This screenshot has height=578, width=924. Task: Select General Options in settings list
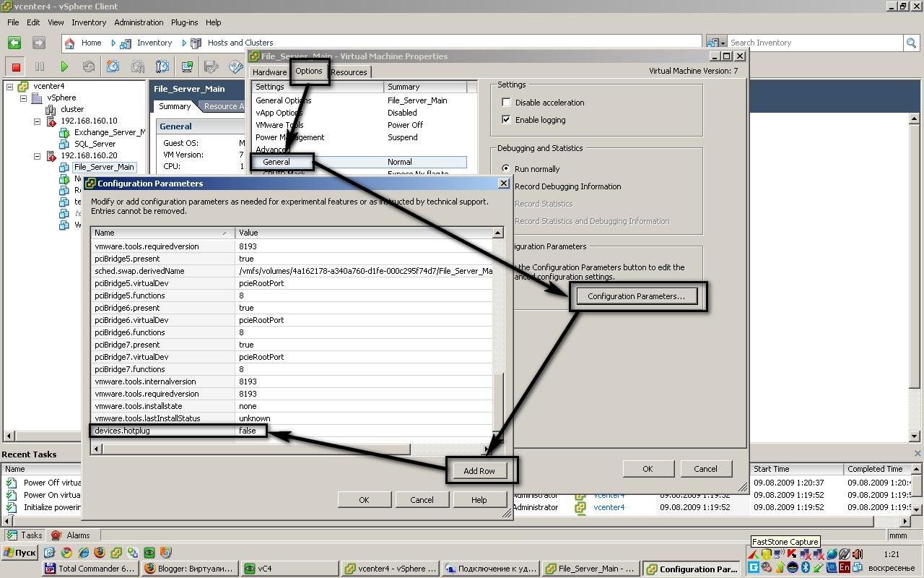pyautogui.click(x=284, y=100)
